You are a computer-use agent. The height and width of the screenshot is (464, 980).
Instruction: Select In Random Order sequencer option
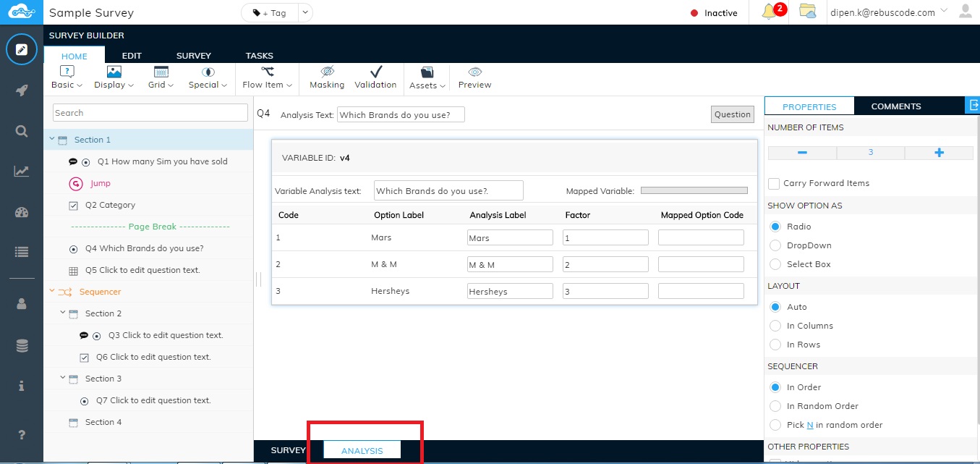775,406
